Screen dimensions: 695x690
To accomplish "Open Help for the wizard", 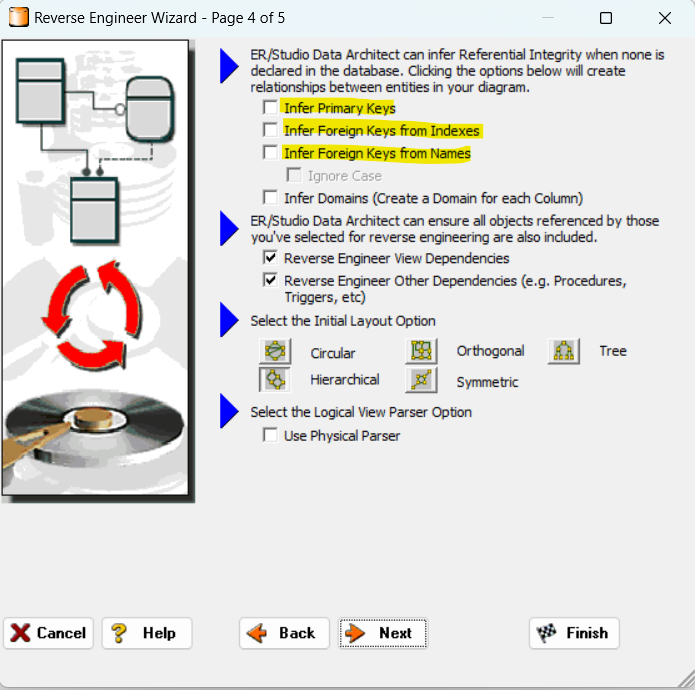I will click(x=147, y=633).
